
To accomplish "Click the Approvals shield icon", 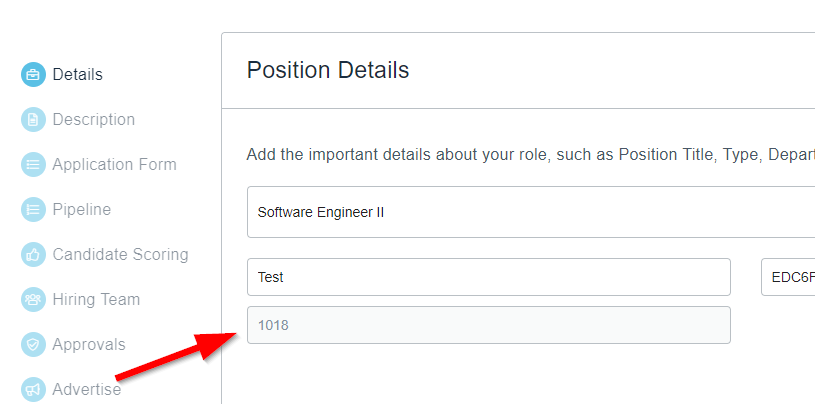I will point(33,345).
